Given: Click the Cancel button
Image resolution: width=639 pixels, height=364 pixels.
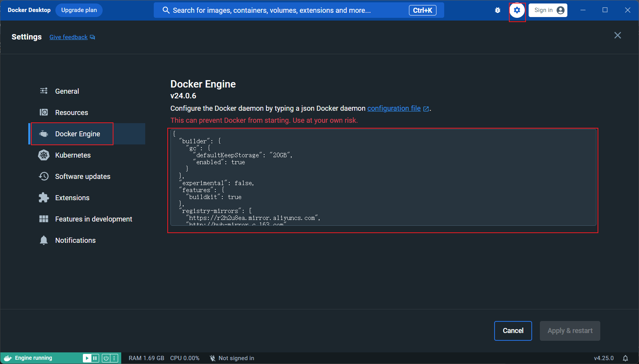Looking at the screenshot, I should click(513, 331).
